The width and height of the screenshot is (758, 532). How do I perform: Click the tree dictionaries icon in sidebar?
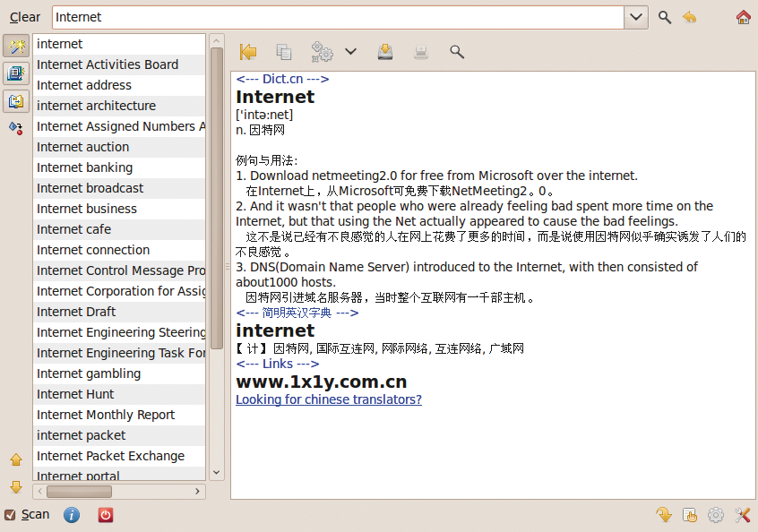tap(16, 128)
